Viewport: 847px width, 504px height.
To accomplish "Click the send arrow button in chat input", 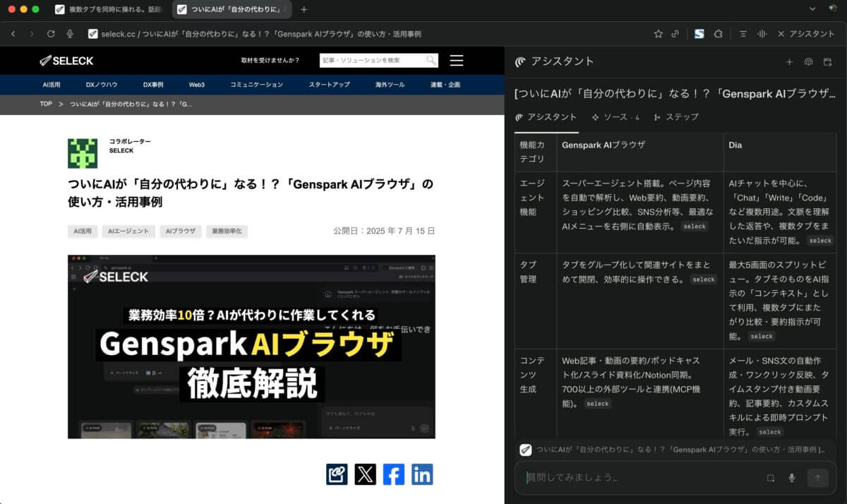I will (818, 478).
